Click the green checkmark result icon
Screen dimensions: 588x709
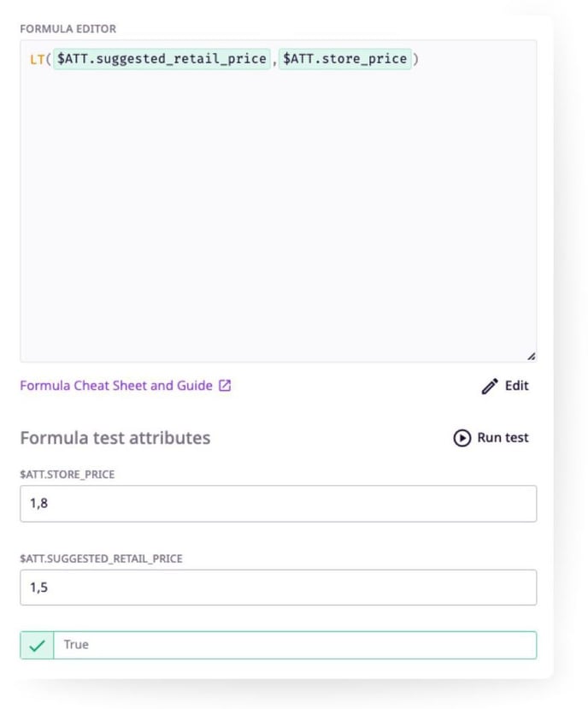36,646
